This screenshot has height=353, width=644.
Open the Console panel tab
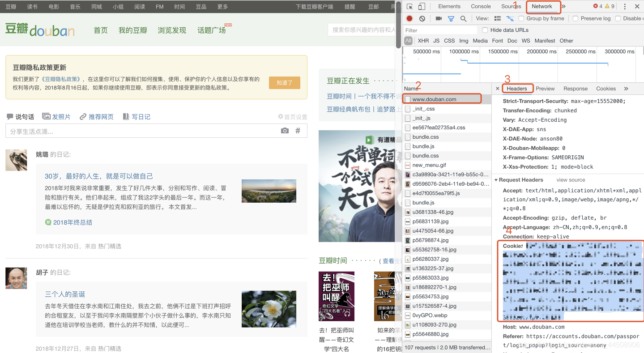[481, 6]
